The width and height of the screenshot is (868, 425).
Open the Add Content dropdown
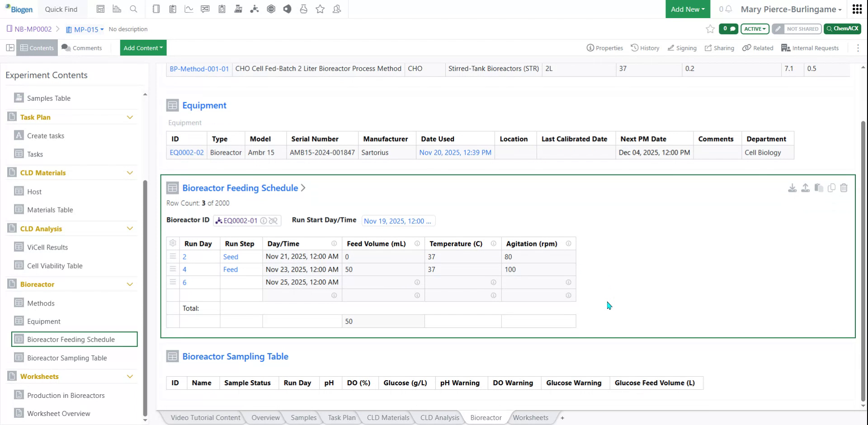tap(143, 47)
